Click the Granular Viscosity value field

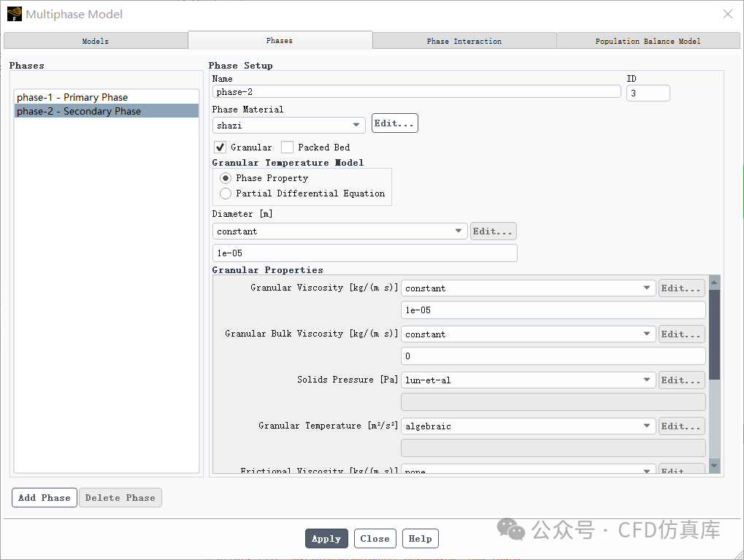coord(553,310)
